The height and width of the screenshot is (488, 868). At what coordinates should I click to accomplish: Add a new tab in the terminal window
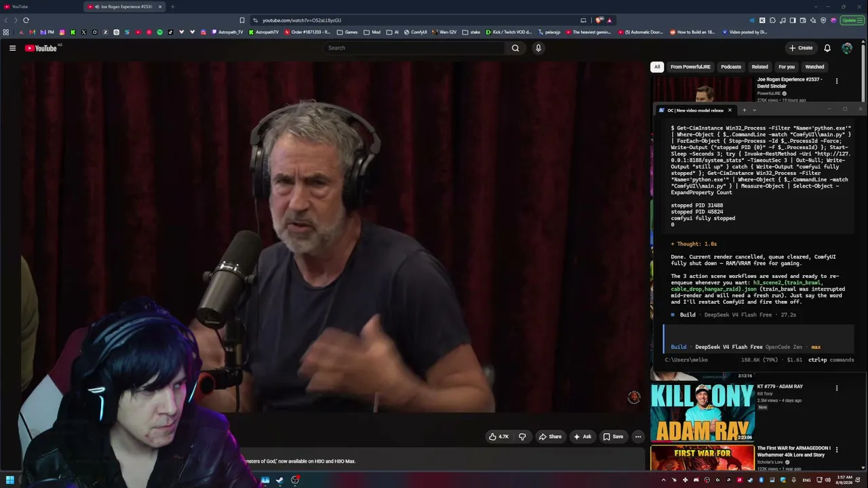744,110
